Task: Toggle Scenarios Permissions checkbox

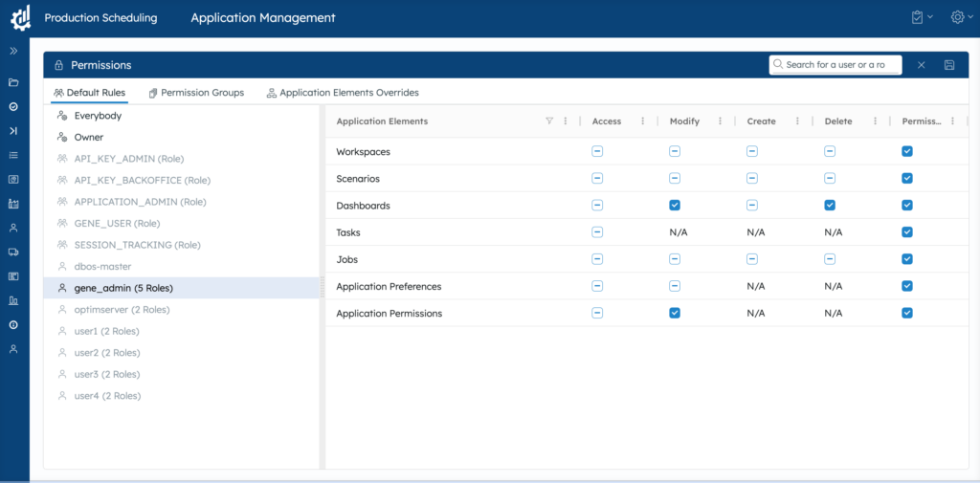Action: point(907,178)
